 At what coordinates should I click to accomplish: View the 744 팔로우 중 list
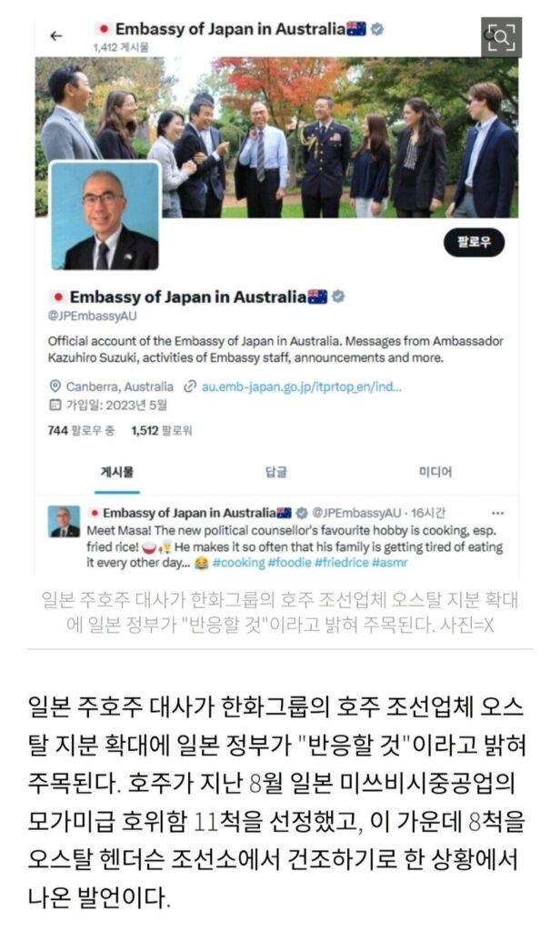coord(81,430)
